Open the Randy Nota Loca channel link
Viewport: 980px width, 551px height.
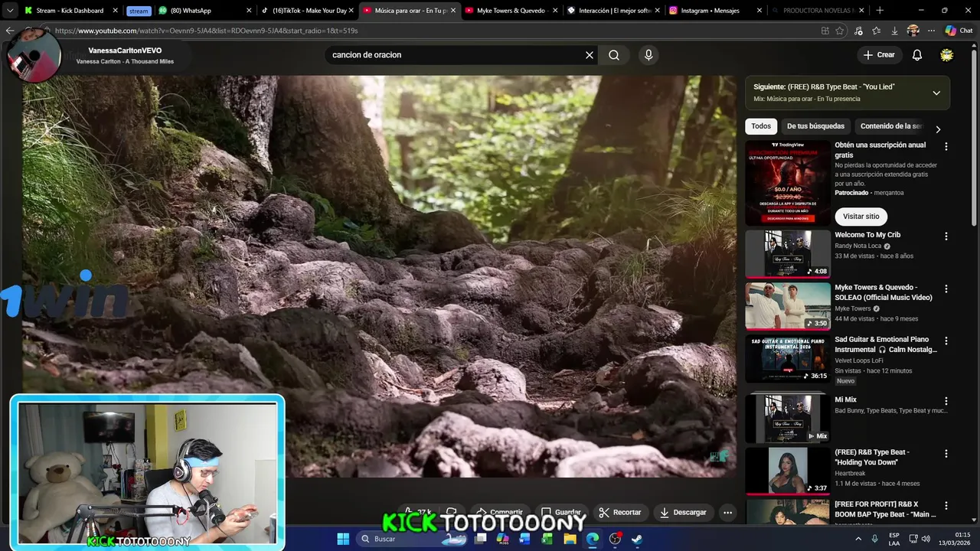point(857,246)
